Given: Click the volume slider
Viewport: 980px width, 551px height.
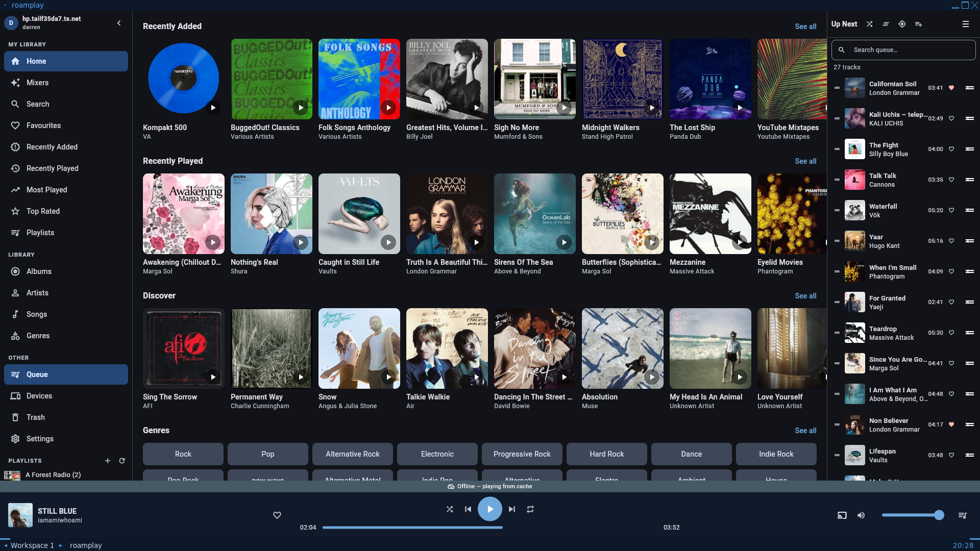Looking at the screenshot, I should click(x=914, y=515).
